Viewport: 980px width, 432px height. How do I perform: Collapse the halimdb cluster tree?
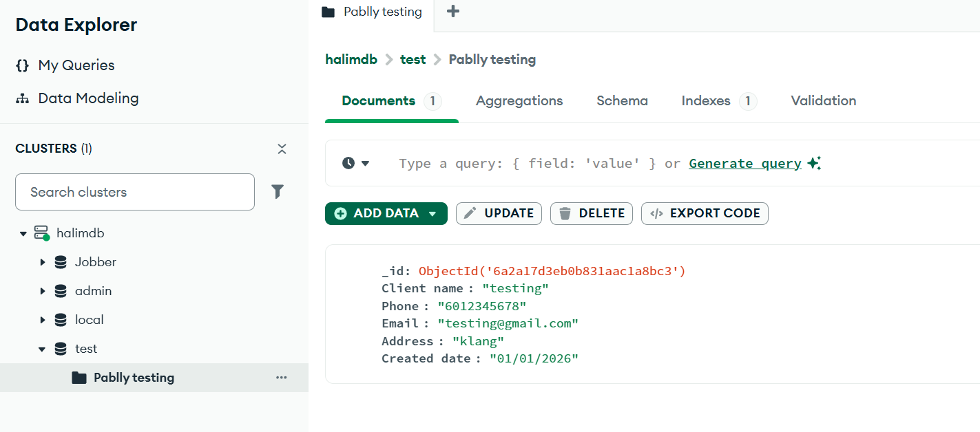coord(23,234)
